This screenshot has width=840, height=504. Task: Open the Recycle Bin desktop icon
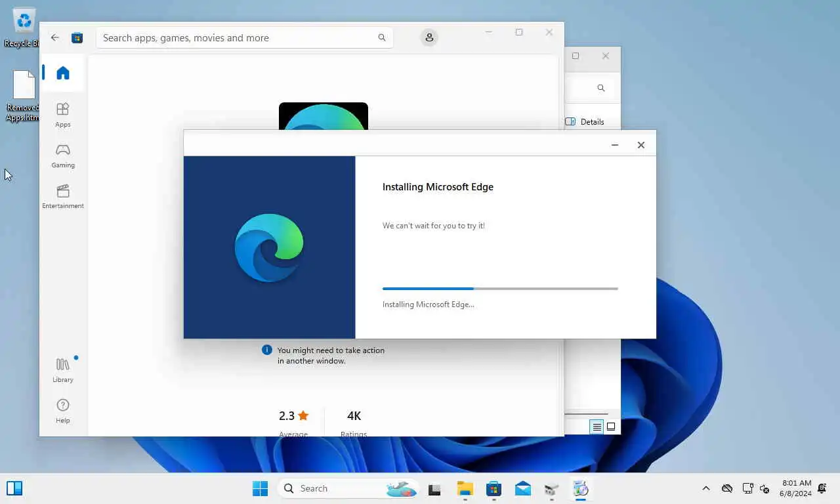pyautogui.click(x=24, y=28)
